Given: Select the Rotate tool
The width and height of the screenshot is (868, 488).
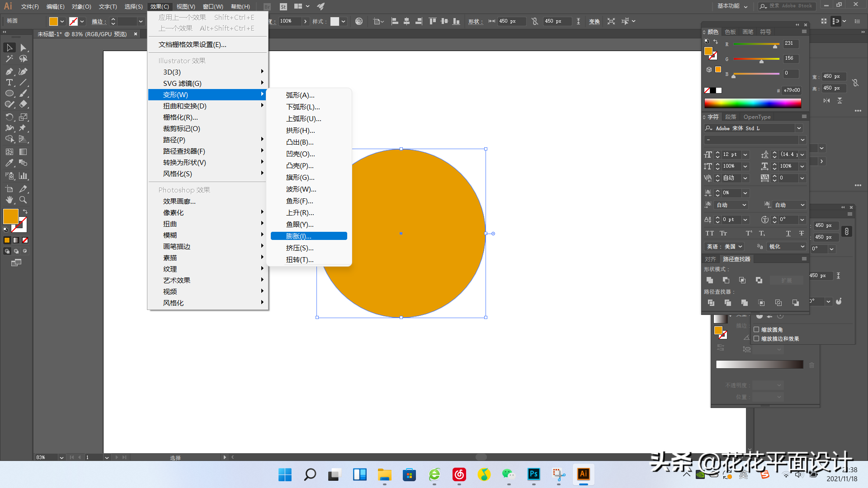Looking at the screenshot, I should pos(9,117).
